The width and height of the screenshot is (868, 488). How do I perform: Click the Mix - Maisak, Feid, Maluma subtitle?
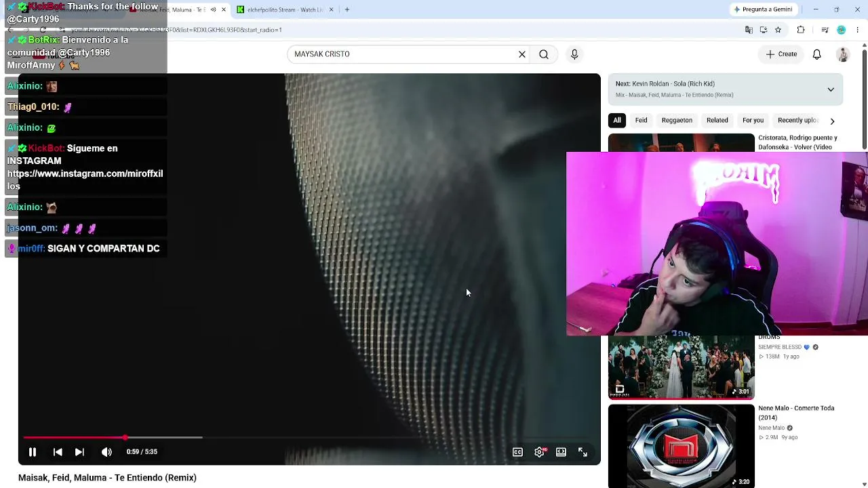(x=674, y=95)
